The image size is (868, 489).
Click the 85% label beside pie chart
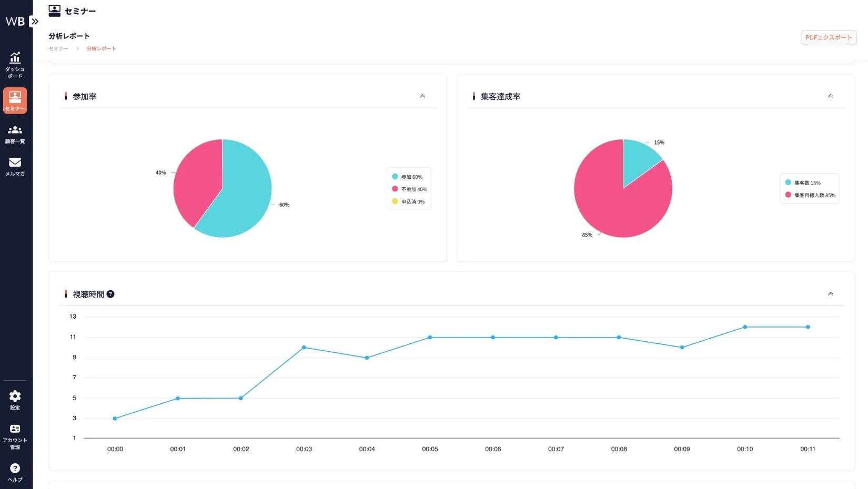click(587, 235)
